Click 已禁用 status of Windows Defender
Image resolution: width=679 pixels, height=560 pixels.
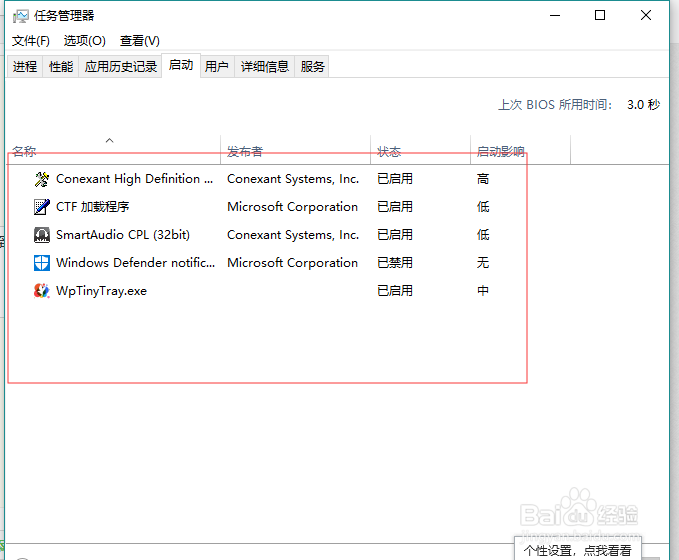point(394,263)
